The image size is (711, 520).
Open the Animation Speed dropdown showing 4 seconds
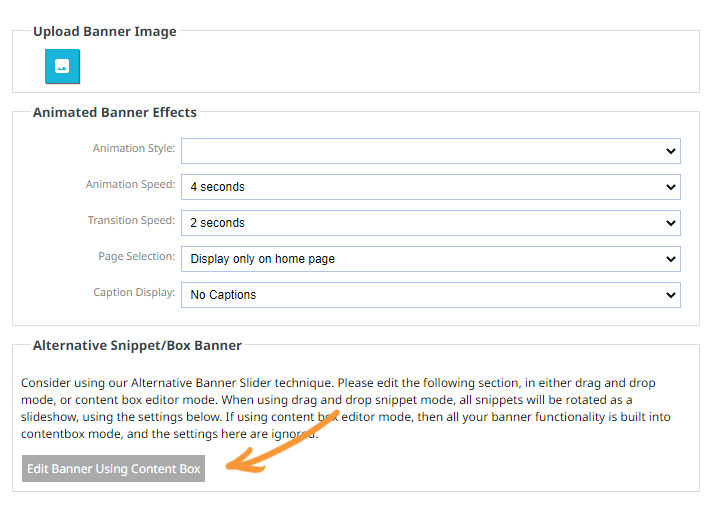430,187
